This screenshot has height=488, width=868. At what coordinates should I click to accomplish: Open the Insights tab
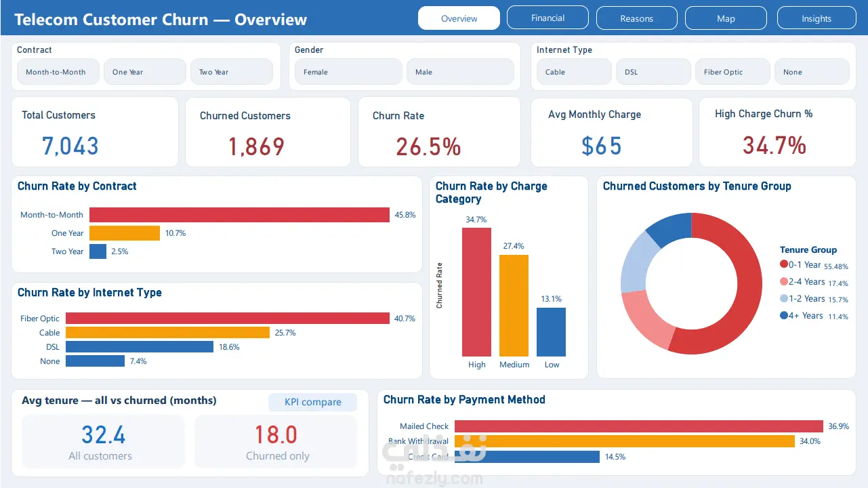point(816,18)
